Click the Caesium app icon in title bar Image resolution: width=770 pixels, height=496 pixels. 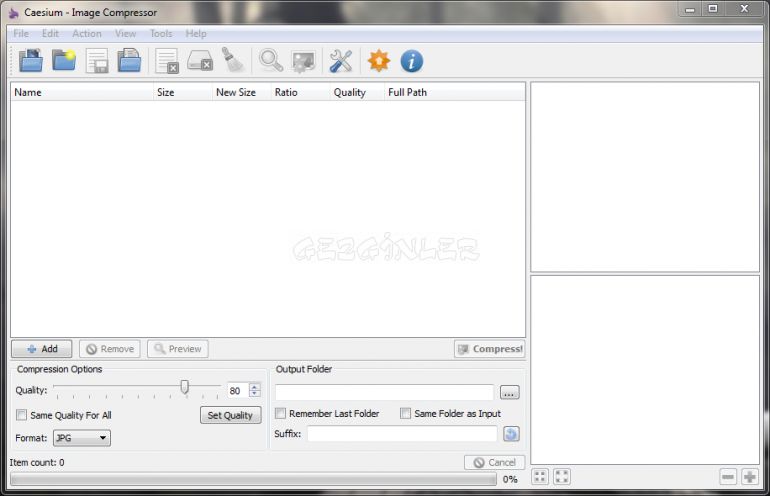tap(14, 13)
